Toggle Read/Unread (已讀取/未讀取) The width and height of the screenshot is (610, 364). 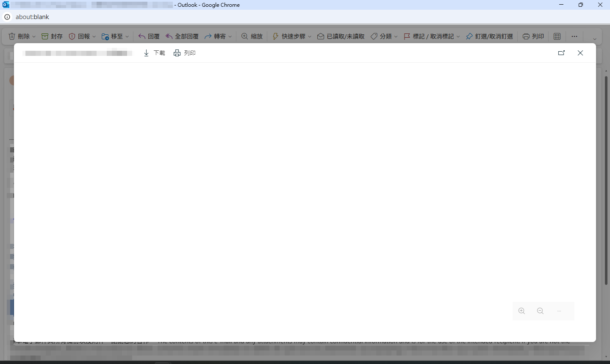pos(341,36)
